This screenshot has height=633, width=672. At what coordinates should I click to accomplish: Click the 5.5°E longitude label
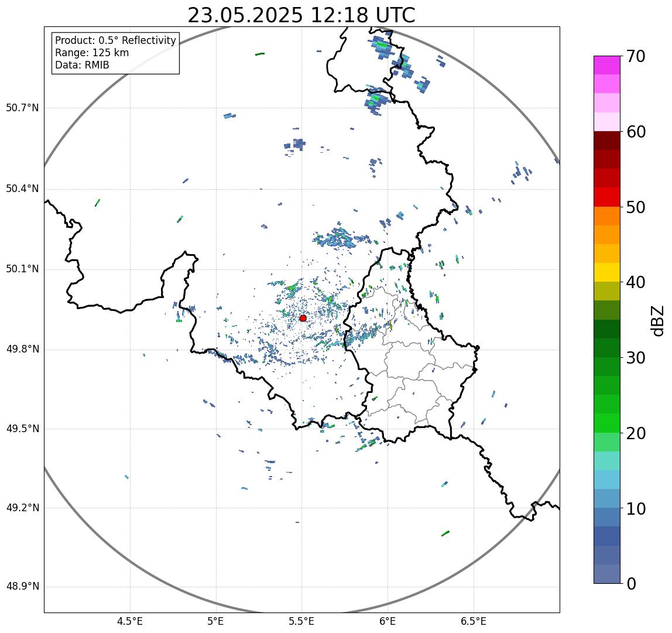(x=301, y=621)
